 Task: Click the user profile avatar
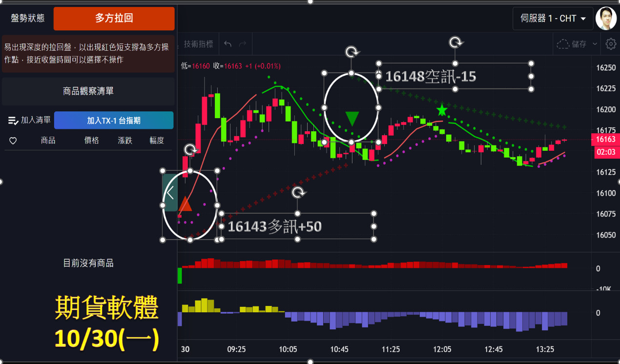(606, 19)
